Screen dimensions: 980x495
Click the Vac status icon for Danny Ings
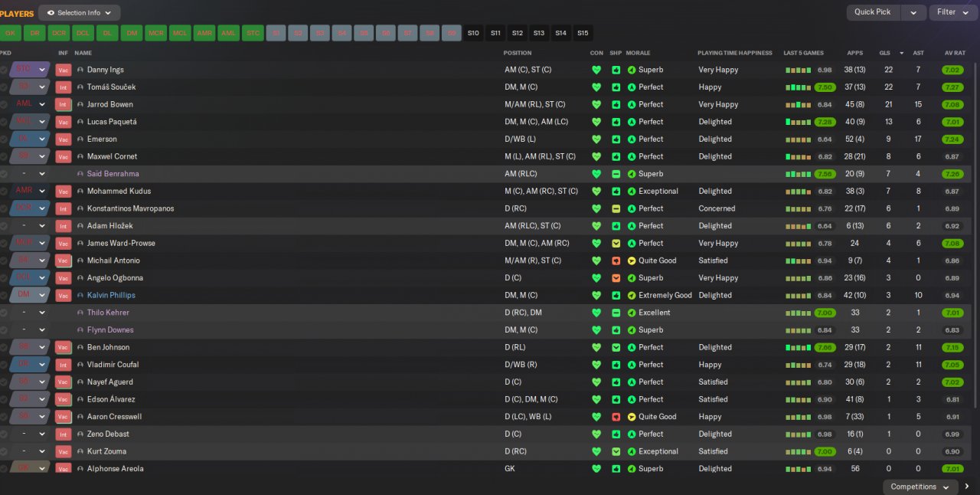pyautogui.click(x=63, y=70)
